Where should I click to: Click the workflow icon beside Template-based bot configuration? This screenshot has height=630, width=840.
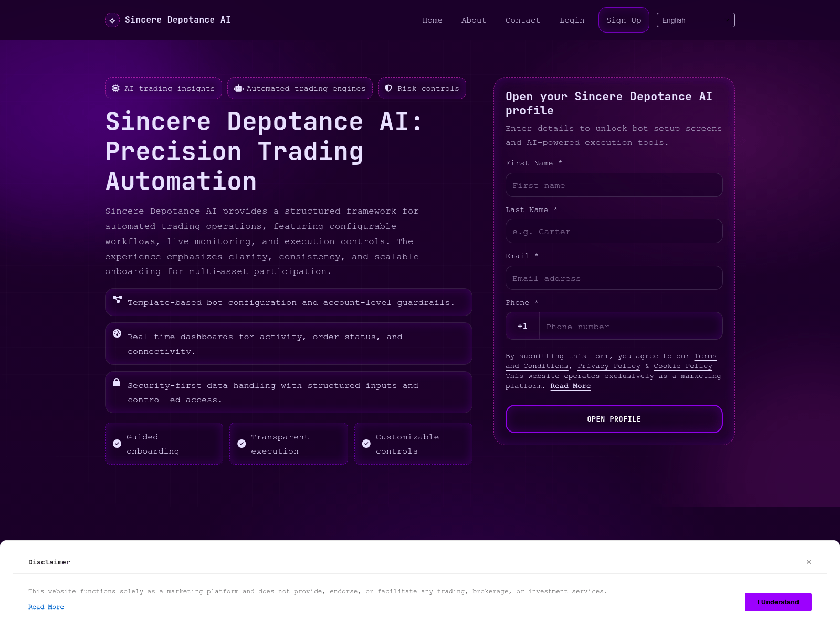pos(118,299)
